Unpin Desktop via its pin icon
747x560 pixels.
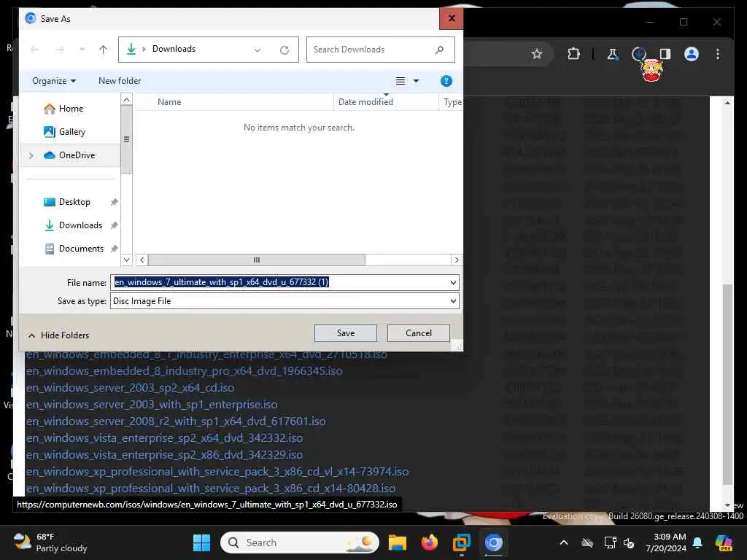[114, 202]
